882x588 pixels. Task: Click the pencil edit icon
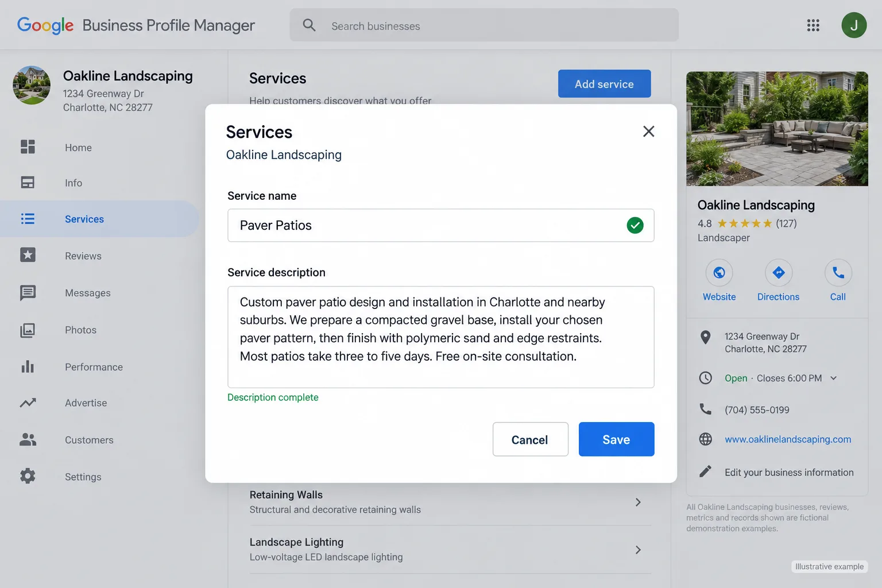705,471
